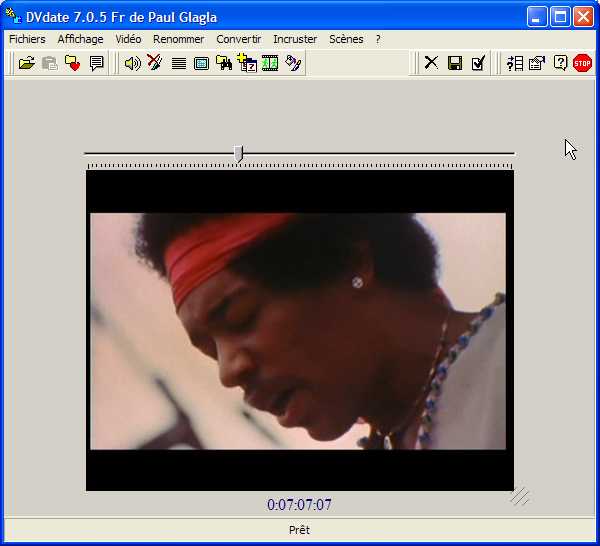Click the green film strip scenes icon
The image size is (600, 546).
point(270,63)
